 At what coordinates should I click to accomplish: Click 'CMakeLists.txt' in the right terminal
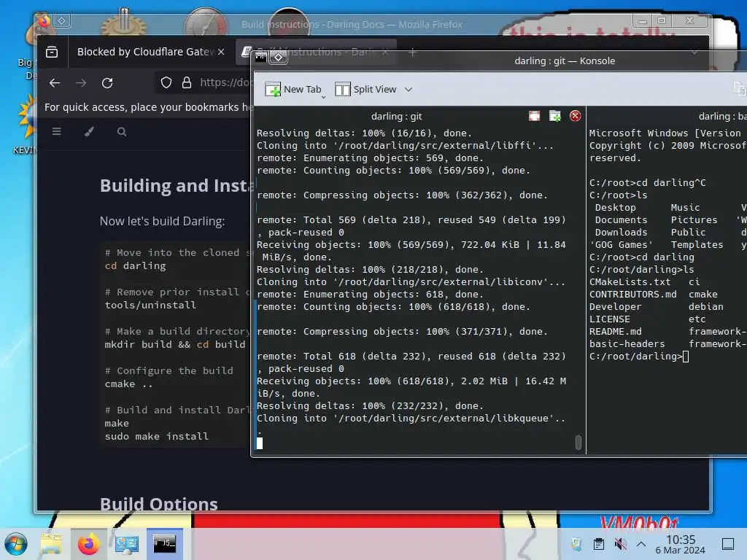click(x=630, y=282)
